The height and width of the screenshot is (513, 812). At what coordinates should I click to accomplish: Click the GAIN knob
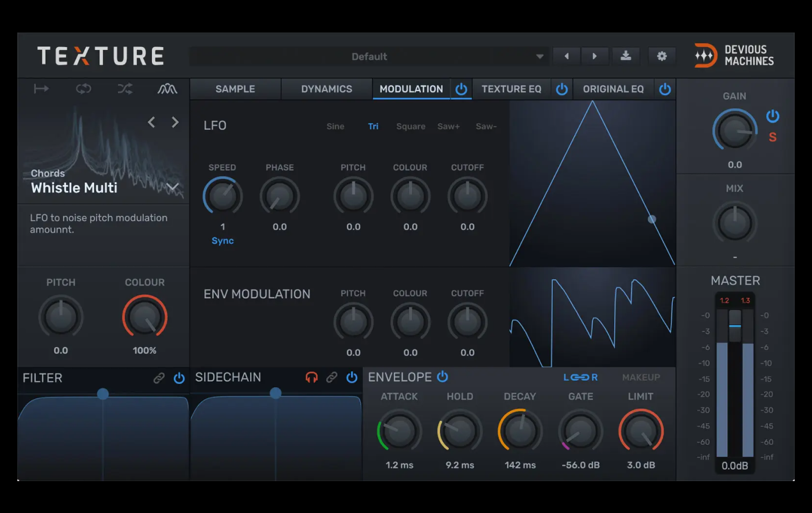[x=735, y=131]
